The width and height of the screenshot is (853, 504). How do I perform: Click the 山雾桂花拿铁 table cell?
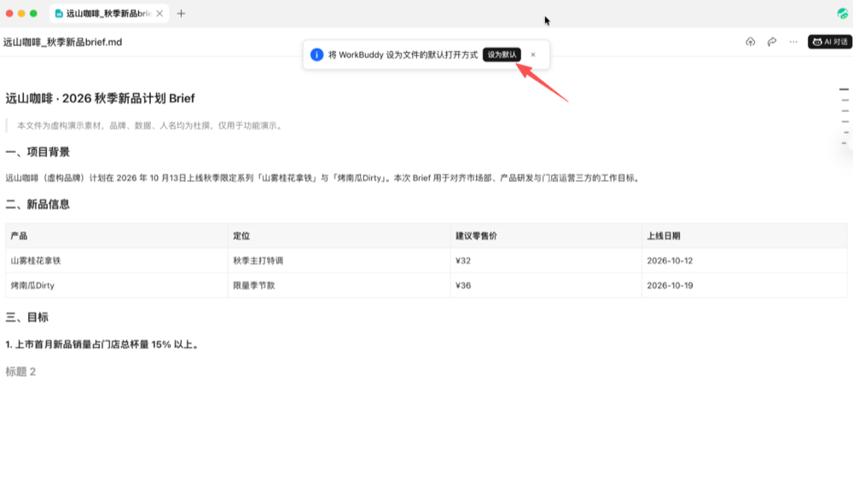(x=116, y=260)
